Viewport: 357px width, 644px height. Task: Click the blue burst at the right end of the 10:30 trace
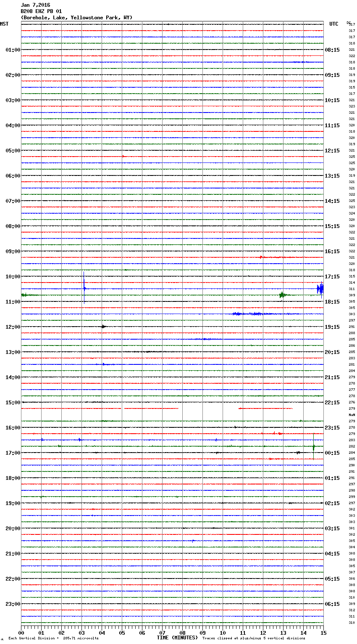(320, 289)
